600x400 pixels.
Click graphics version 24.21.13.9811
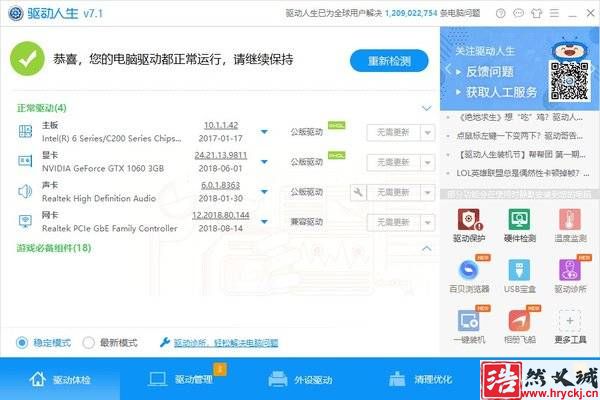[221, 155]
